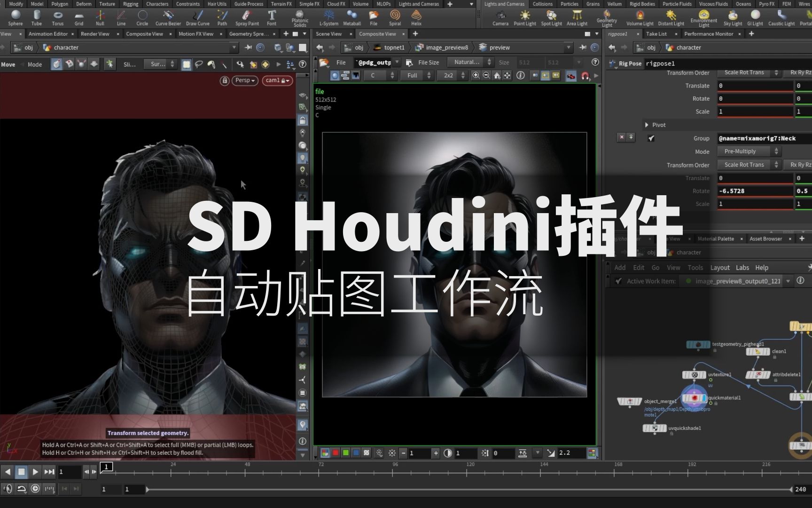The height and width of the screenshot is (508, 812).
Task: Select the Circle shelf tool
Action: pos(142,18)
